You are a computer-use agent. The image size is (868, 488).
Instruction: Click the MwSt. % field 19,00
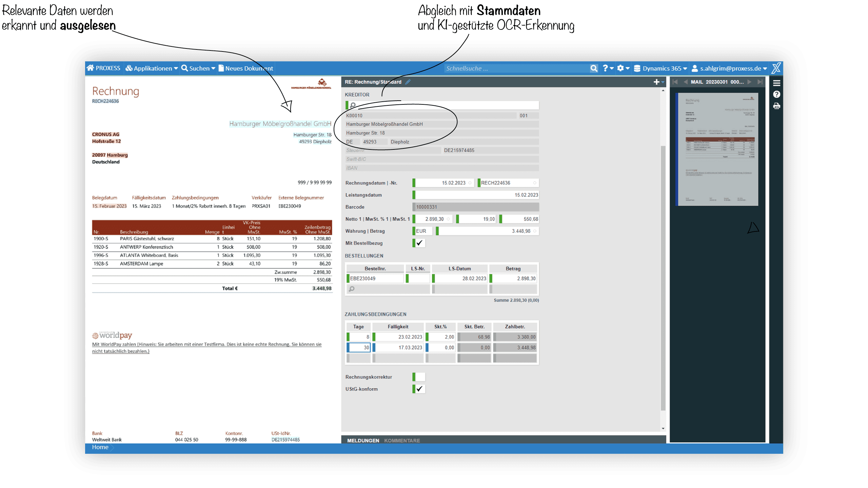476,219
